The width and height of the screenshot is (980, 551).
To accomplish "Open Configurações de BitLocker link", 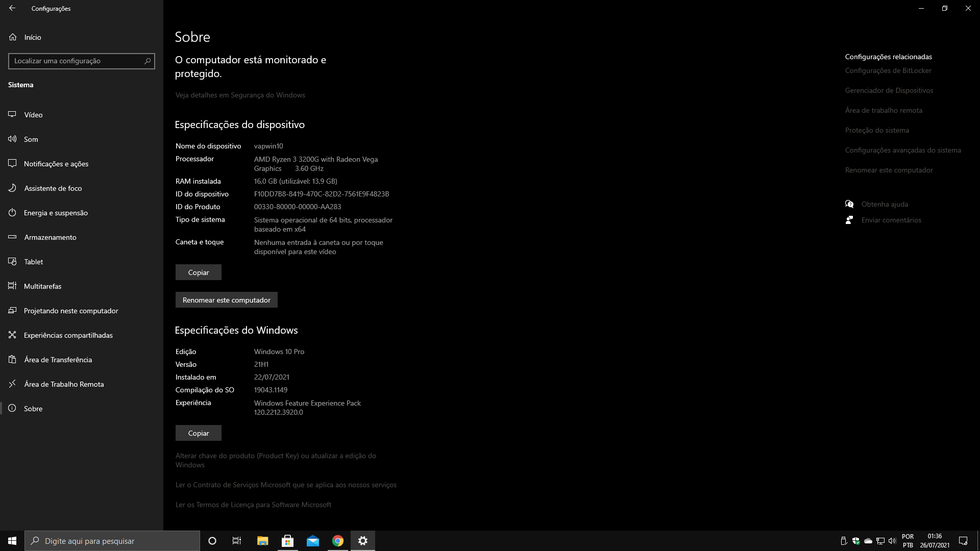I will 888,70.
